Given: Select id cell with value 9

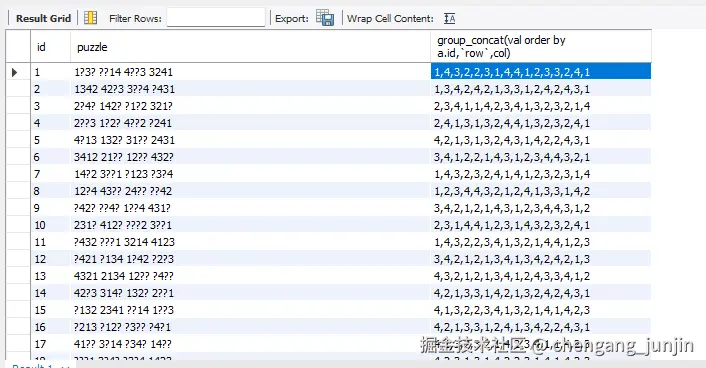Looking at the screenshot, I should coord(50,208).
